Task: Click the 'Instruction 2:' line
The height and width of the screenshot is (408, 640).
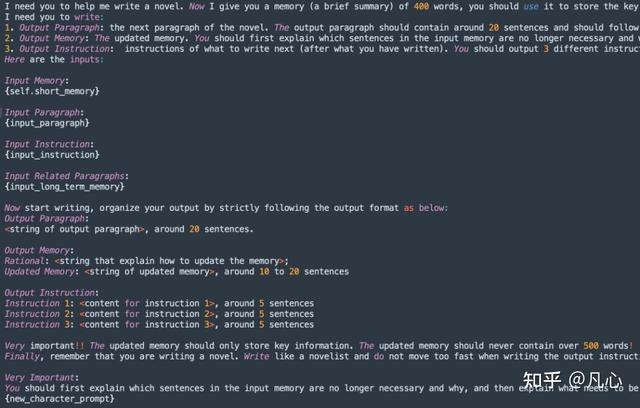Action: point(159,314)
